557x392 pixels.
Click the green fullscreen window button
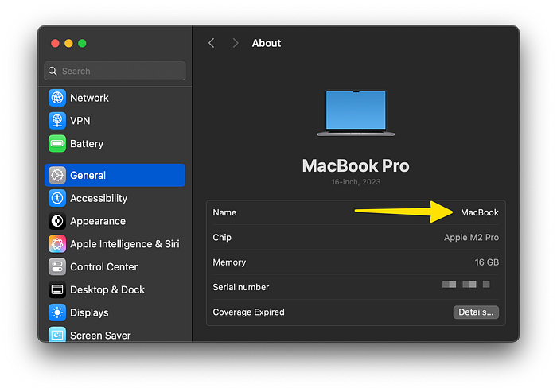82,43
